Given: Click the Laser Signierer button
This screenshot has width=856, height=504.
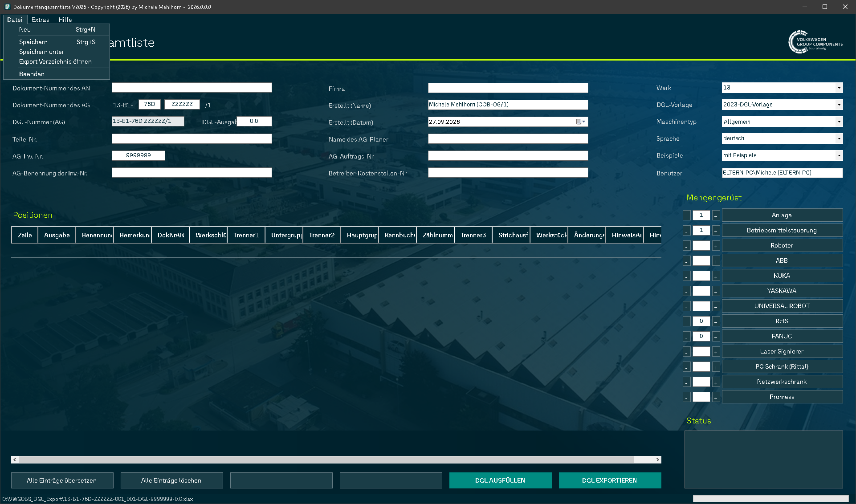Looking at the screenshot, I should (x=782, y=351).
